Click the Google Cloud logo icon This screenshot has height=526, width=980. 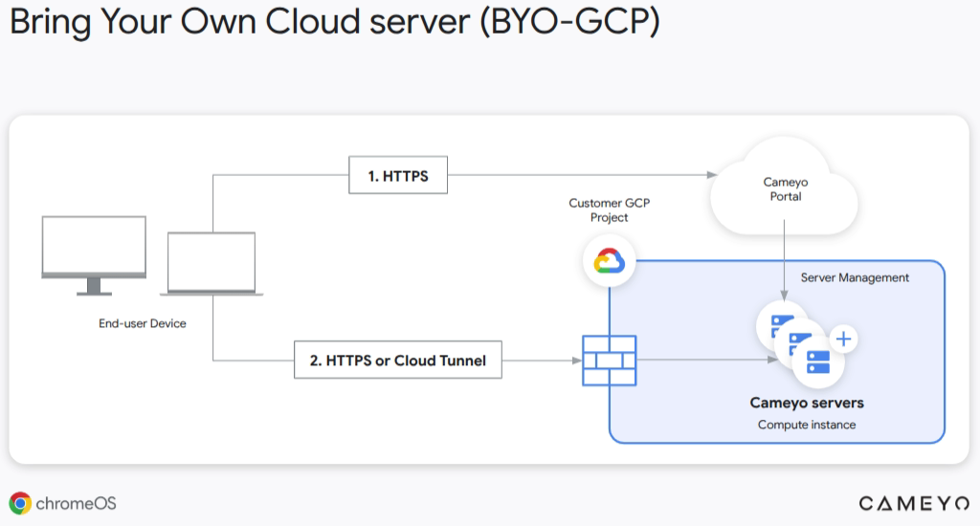(x=610, y=261)
